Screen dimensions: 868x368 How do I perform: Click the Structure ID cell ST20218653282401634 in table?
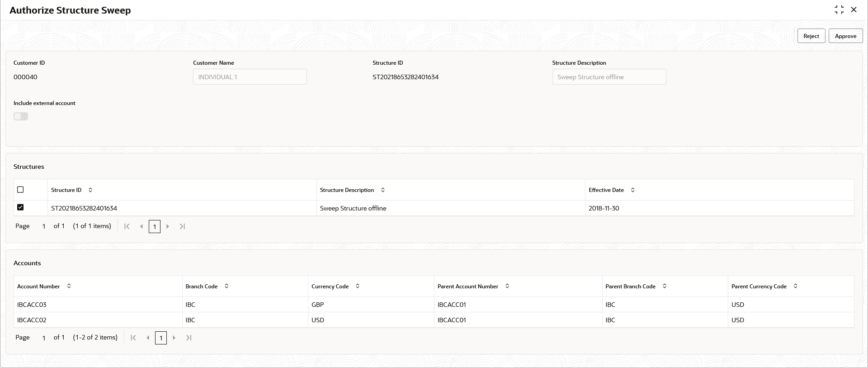coord(182,208)
